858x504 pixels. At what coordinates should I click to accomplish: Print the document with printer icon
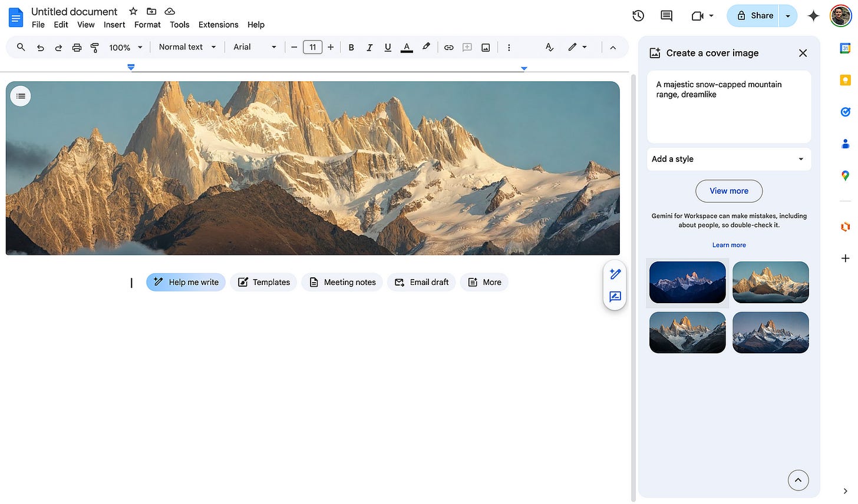[x=77, y=48]
